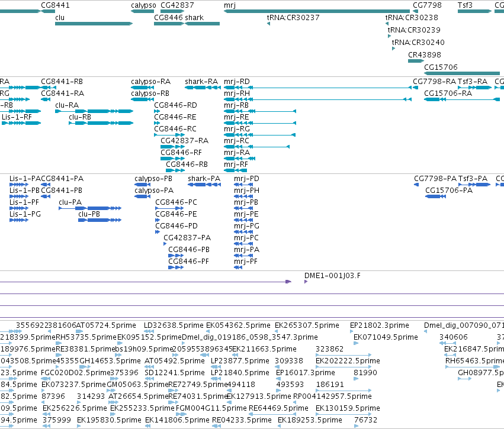Click the mrj-RF transcript label
This screenshot has height=429, width=504.
[x=236, y=164]
